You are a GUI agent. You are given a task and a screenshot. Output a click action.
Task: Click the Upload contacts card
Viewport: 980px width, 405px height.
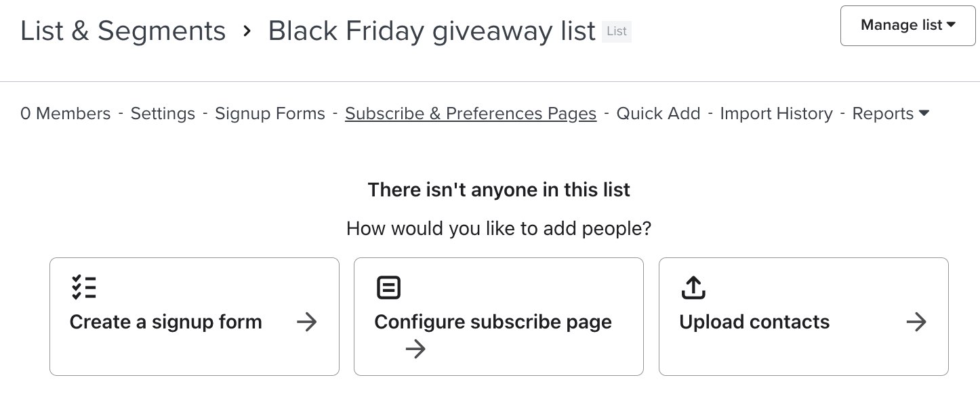pyautogui.click(x=803, y=316)
